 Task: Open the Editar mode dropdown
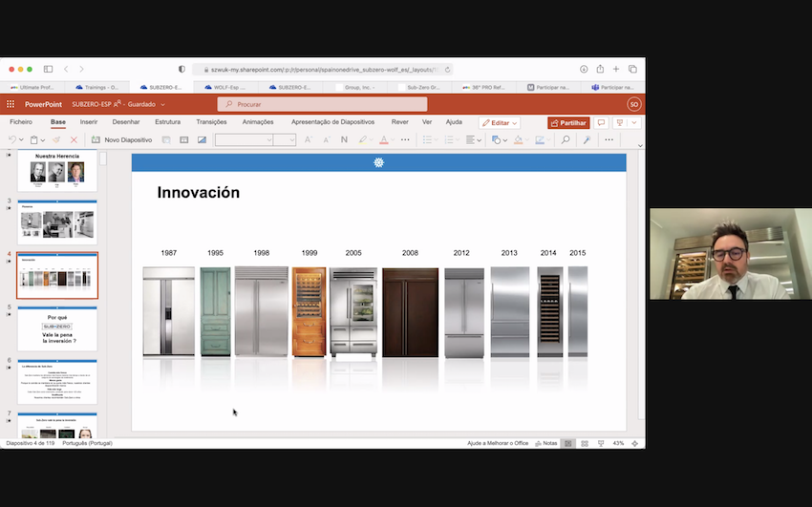pyautogui.click(x=500, y=122)
